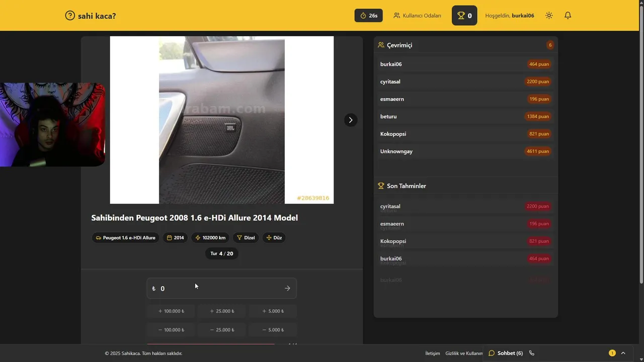Click the chat unread badge 1

point(612,353)
